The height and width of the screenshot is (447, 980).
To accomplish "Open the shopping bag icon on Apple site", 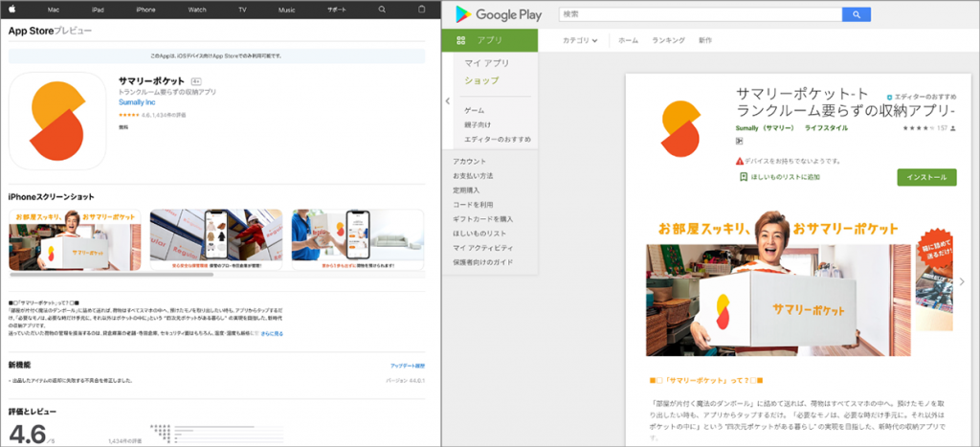I will pyautogui.click(x=421, y=10).
